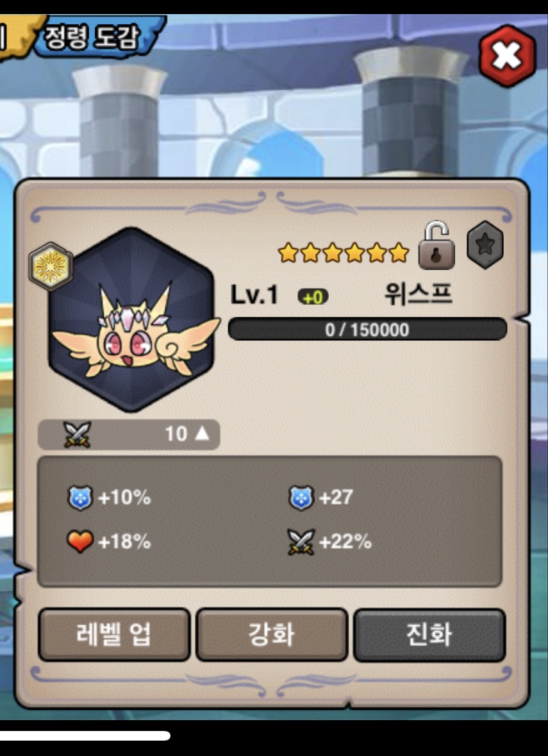
Task: Select the 위스프 spirit name label
Action: pyautogui.click(x=419, y=294)
